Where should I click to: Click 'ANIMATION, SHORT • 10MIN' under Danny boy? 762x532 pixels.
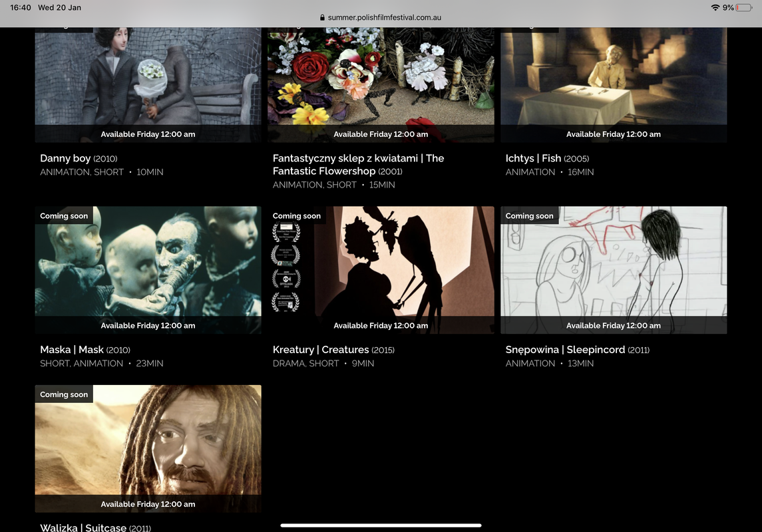(102, 172)
